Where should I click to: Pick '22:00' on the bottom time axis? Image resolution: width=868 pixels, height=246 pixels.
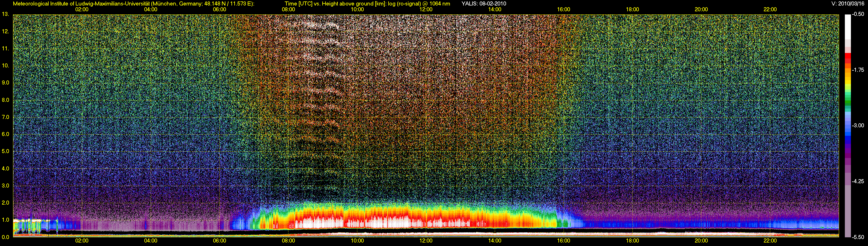click(770, 241)
